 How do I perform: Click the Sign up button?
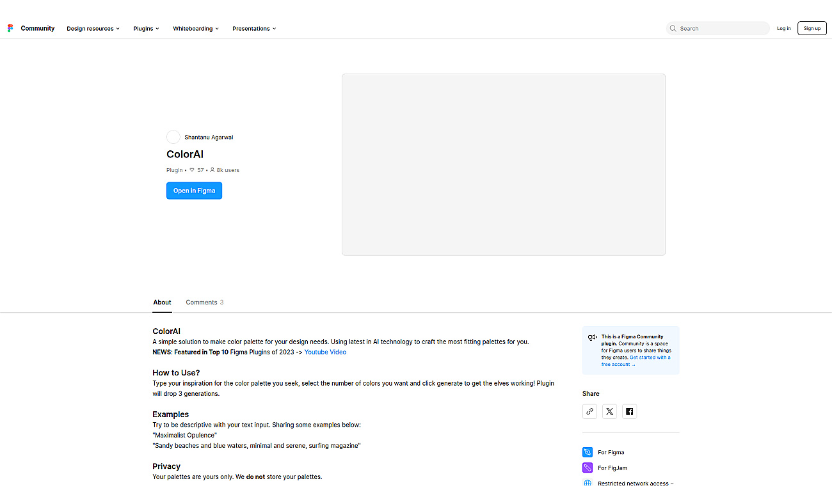pos(812,28)
